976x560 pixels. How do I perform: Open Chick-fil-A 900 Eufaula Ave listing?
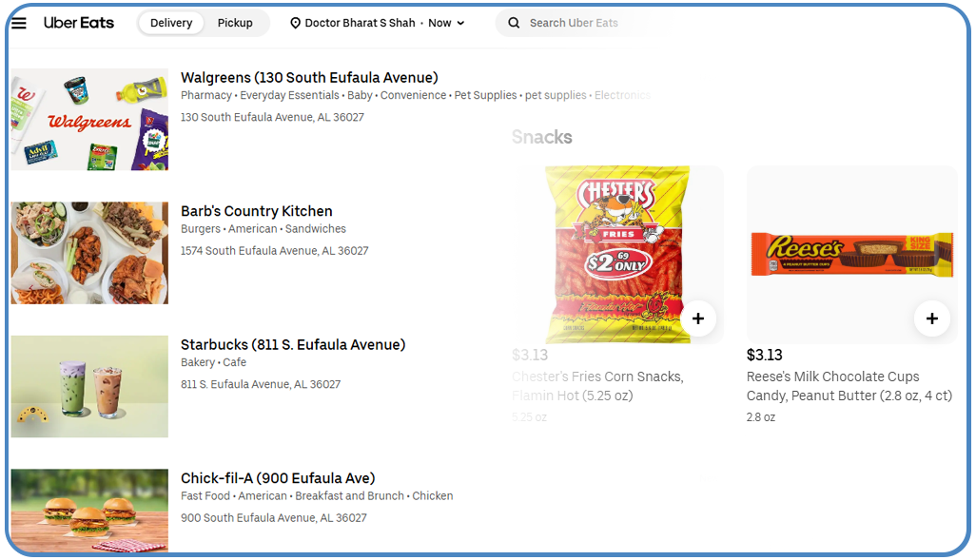pos(278,478)
